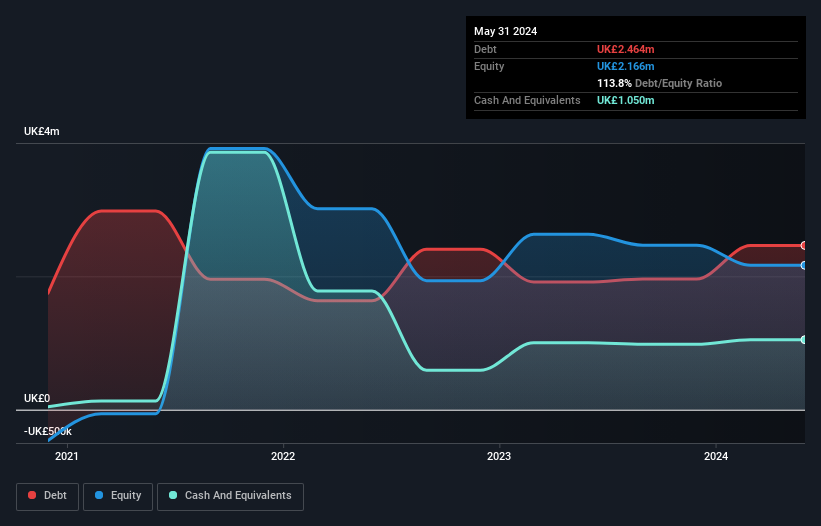Select the 2024 x-axis label

(x=716, y=456)
